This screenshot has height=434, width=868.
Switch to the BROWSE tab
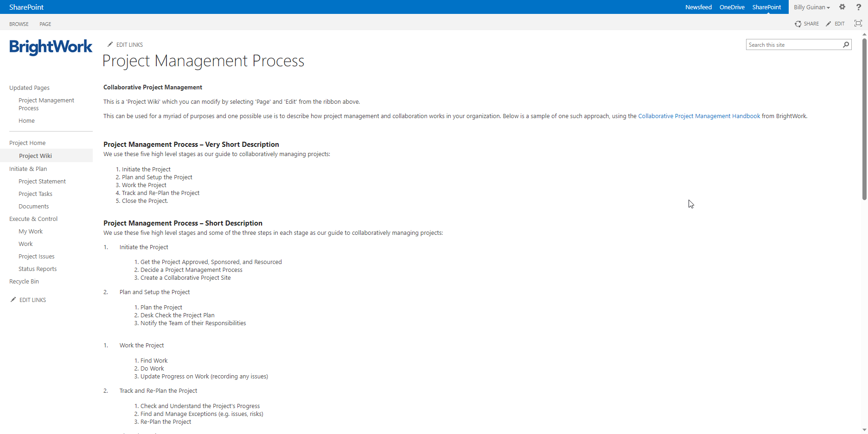[19, 24]
